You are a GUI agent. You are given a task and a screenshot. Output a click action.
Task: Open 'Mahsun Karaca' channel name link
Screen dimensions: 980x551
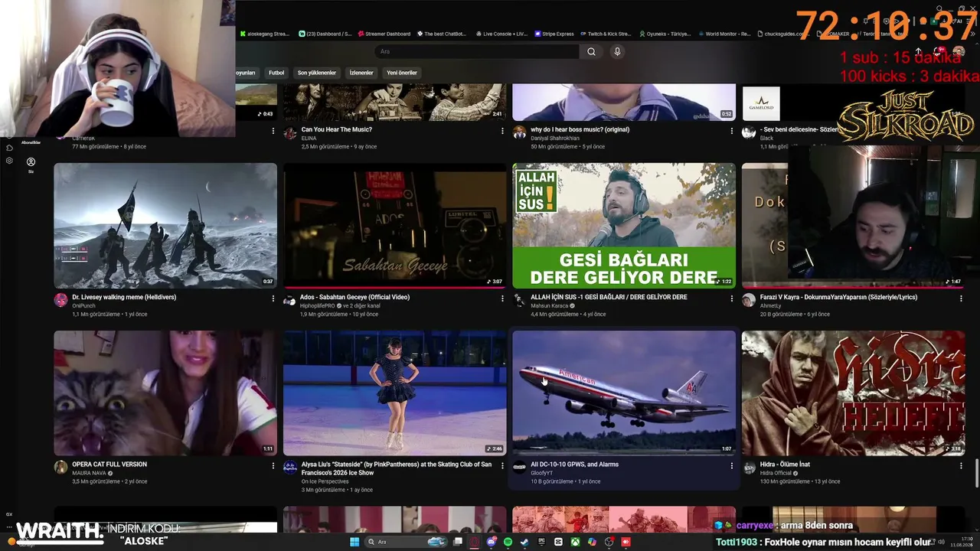[549, 305]
